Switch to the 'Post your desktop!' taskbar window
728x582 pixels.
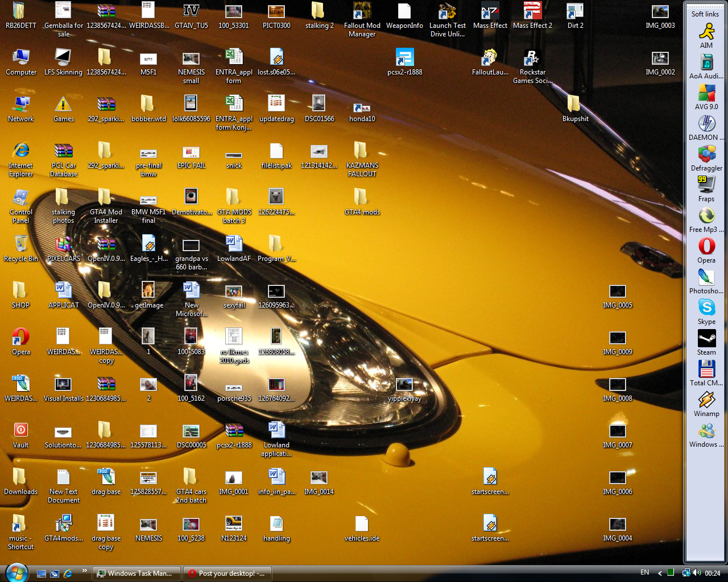pyautogui.click(x=227, y=573)
